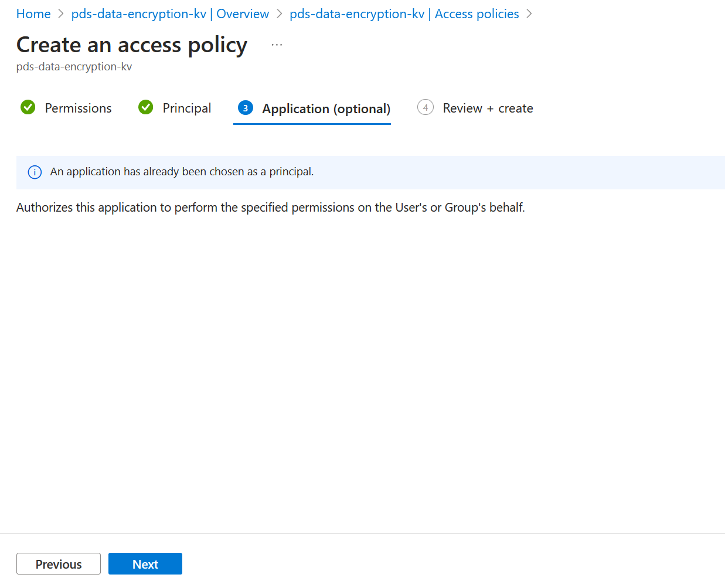Screen dimensions: 725x588
Task: Open pds-data-encryption-kv Overview breadcrumb link
Action: tap(170, 13)
